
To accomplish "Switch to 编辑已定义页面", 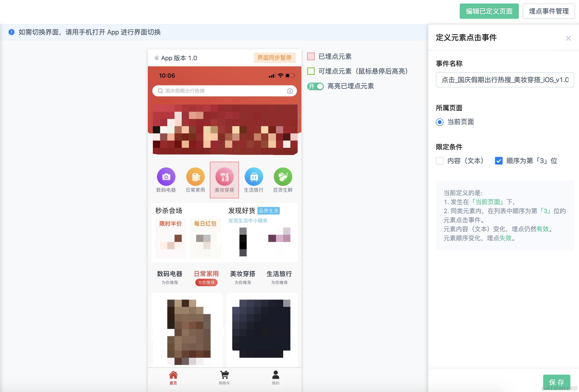I will point(489,11).
